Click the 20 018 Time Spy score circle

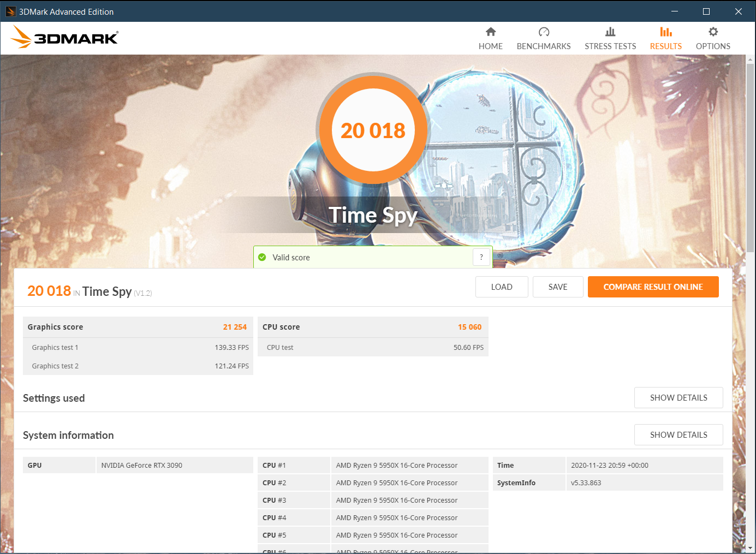(373, 130)
